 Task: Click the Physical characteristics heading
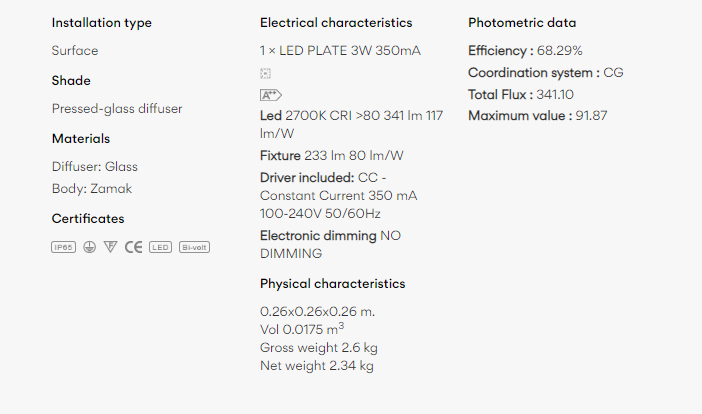(333, 284)
